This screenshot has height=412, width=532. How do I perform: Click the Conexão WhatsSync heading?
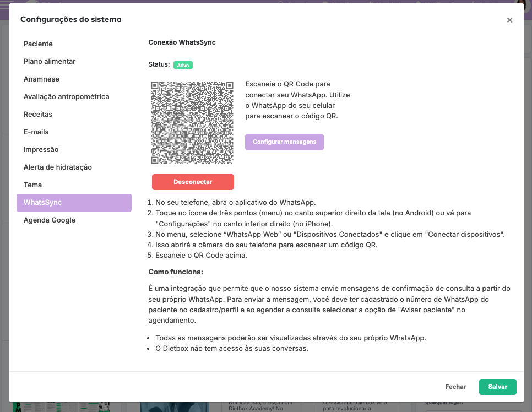coord(182,42)
